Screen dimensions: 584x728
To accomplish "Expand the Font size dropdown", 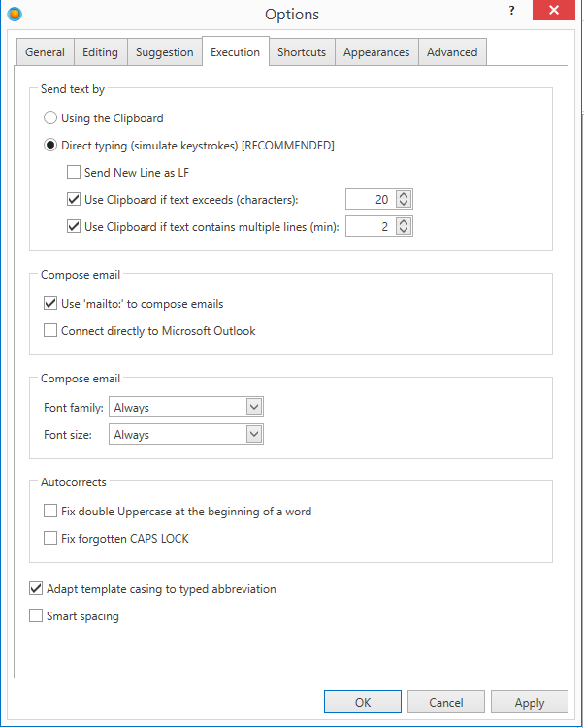I will tap(186, 435).
